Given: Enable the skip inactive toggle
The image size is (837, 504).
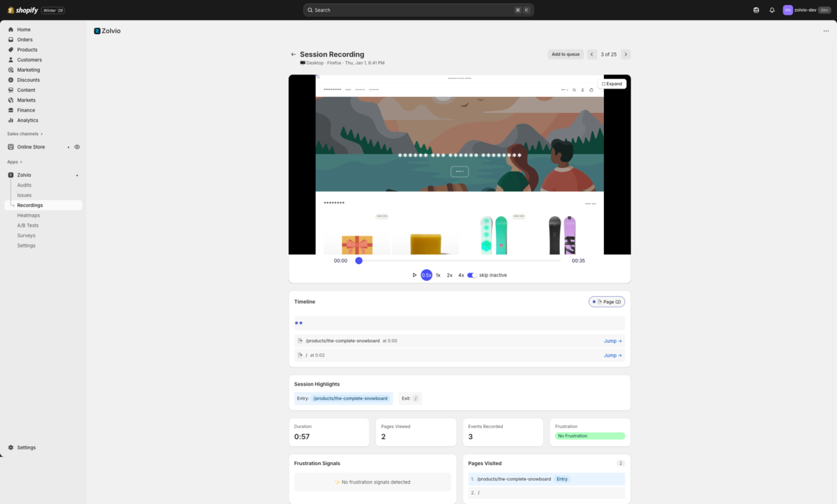Looking at the screenshot, I should pyautogui.click(x=470, y=275).
